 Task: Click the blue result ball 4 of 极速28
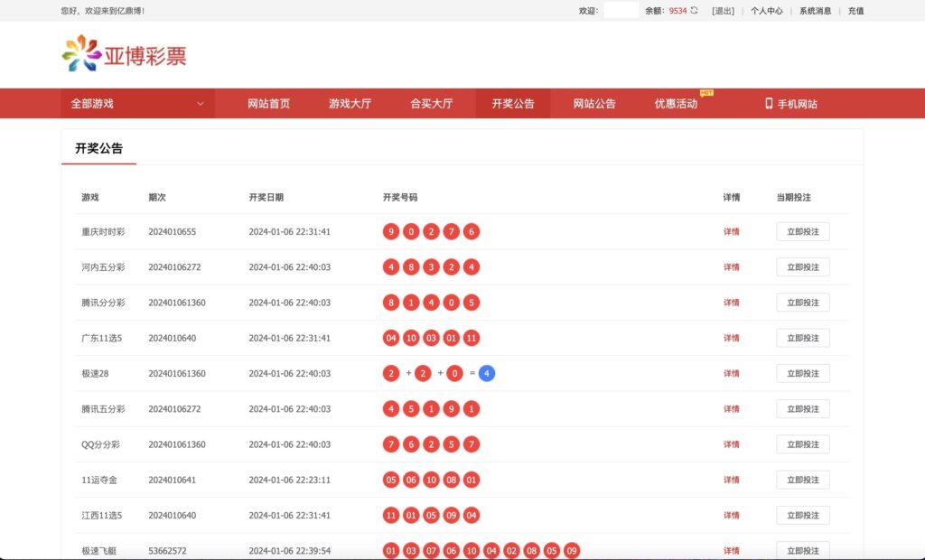[487, 373]
